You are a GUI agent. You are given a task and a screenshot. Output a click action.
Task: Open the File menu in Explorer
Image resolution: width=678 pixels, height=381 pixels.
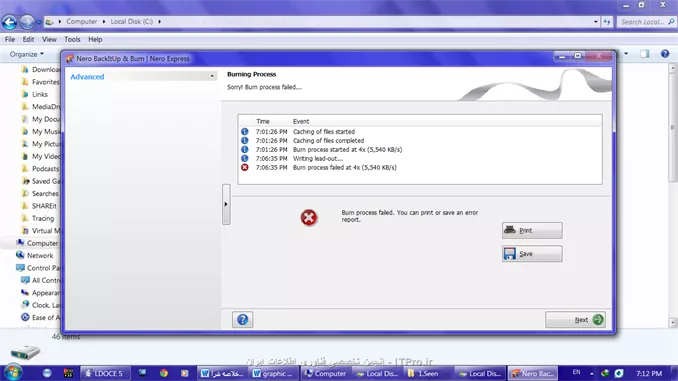[x=10, y=39]
